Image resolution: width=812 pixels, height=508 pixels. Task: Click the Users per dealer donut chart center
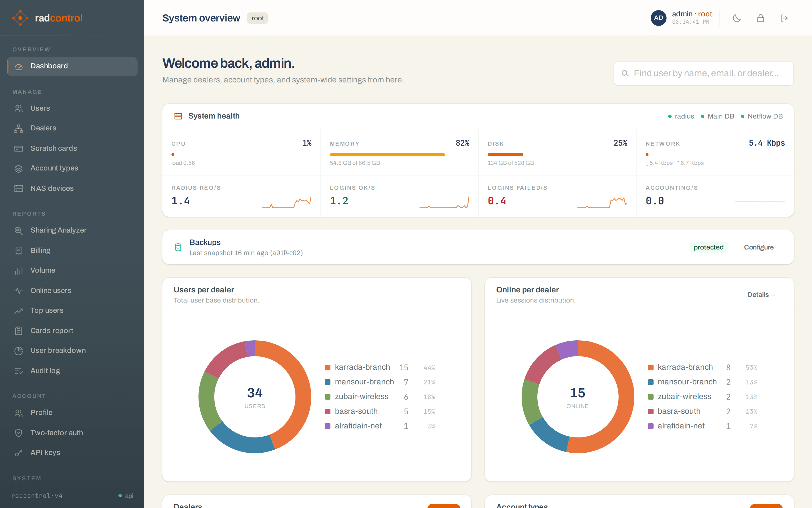(255, 397)
